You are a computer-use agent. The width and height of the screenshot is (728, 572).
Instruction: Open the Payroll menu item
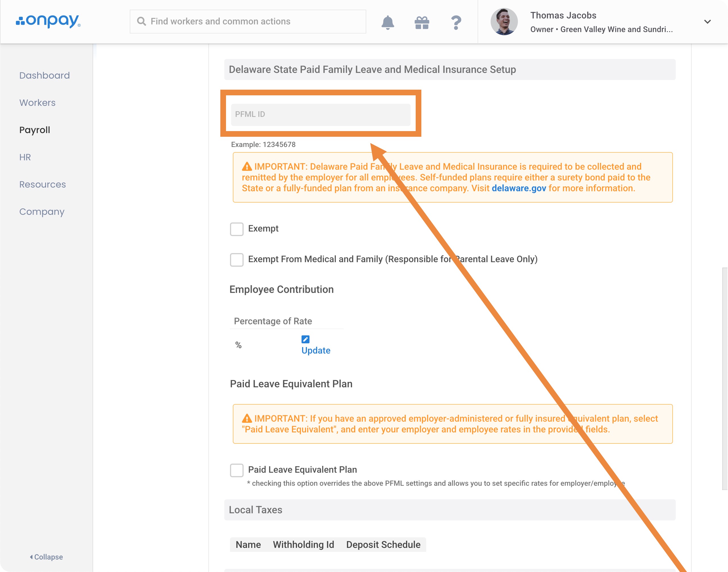(x=35, y=130)
